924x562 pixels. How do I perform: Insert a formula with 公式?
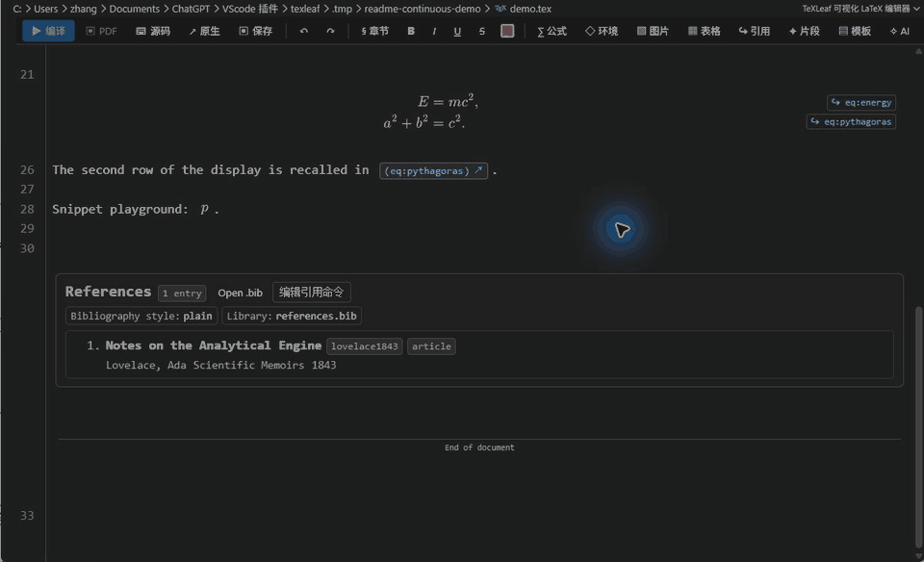click(x=552, y=31)
